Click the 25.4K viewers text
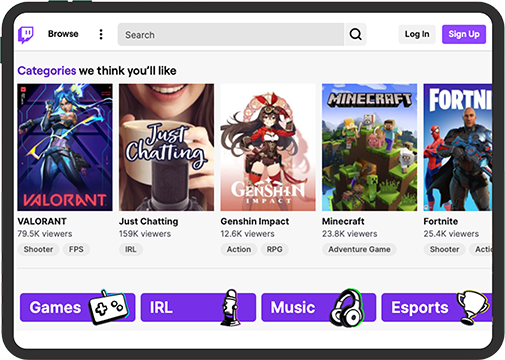Image resolution: width=505 pixels, height=360 pixels. (451, 234)
